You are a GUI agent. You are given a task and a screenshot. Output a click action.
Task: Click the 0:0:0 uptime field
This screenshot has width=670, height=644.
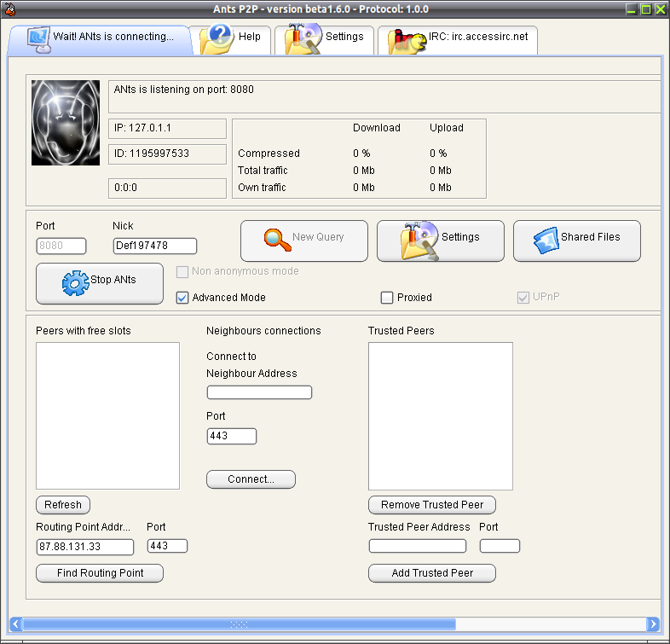167,189
